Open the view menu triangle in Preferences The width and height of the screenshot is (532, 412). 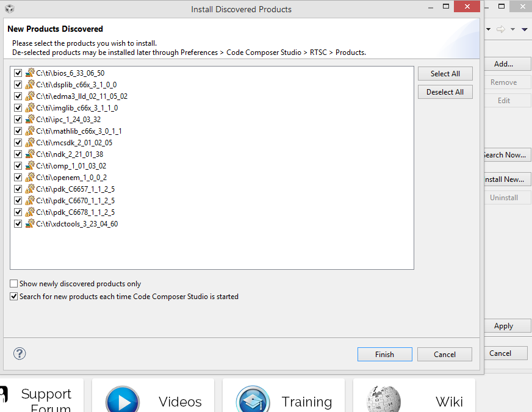coord(525,29)
